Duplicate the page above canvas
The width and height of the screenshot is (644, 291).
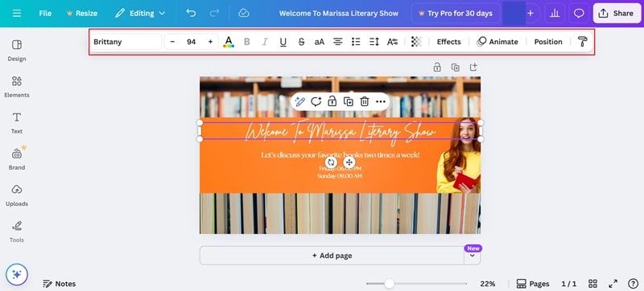[455, 68]
